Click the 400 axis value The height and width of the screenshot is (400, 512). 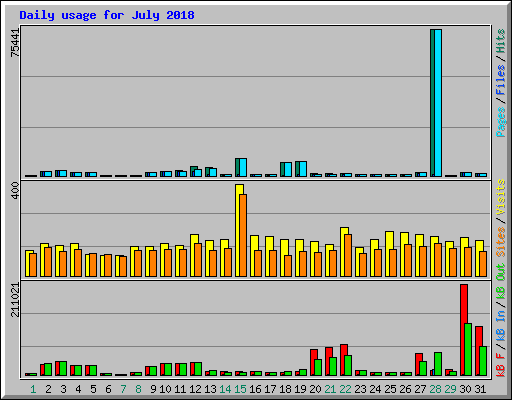click(x=15, y=191)
